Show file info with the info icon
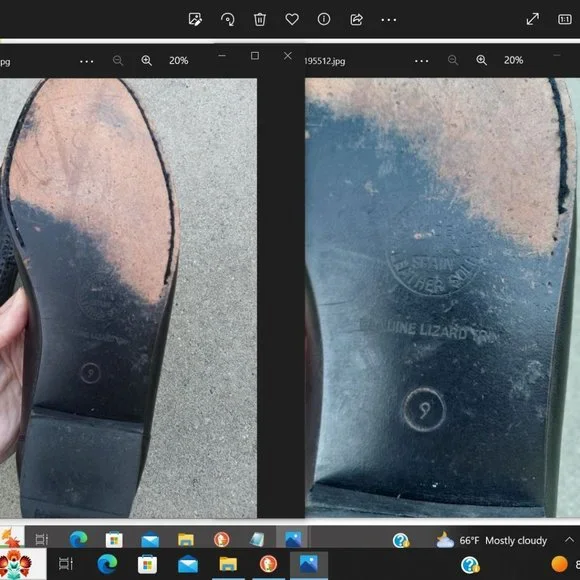This screenshot has height=580, width=580. [324, 19]
